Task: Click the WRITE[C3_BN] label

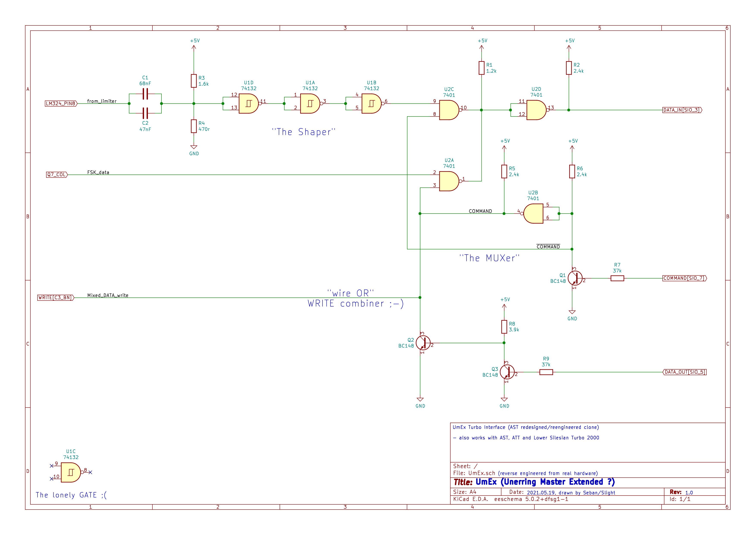Action: click(56, 297)
